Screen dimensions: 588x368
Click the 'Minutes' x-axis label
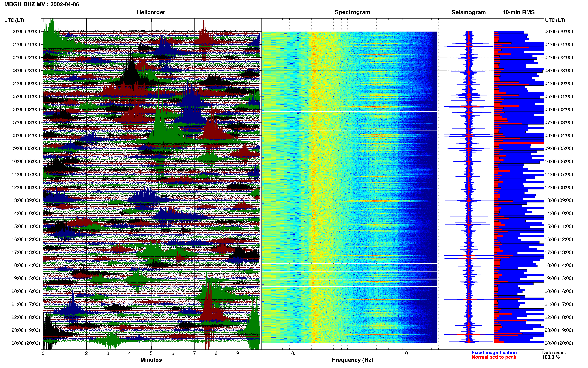(151, 360)
